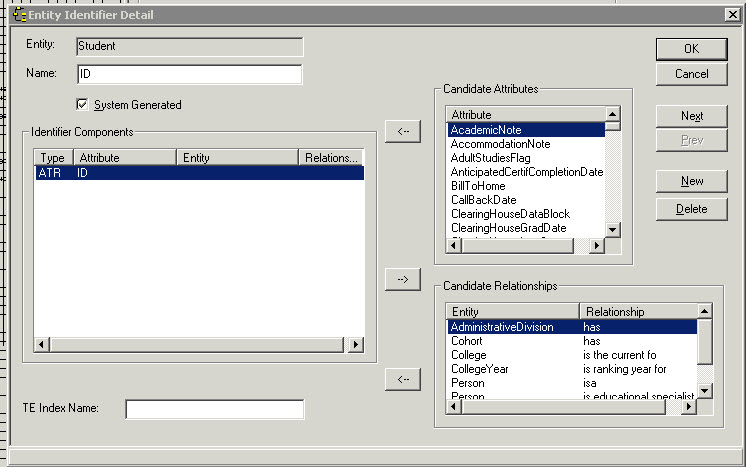Select the CollegeYear relationship row
The image size is (746, 467).
(x=570, y=369)
